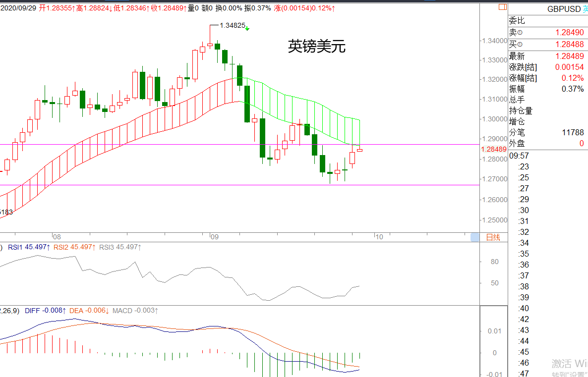This screenshot has height=377, width=588.
Task: Click the RSI1 45.497 indicator label
Action: coord(29,247)
